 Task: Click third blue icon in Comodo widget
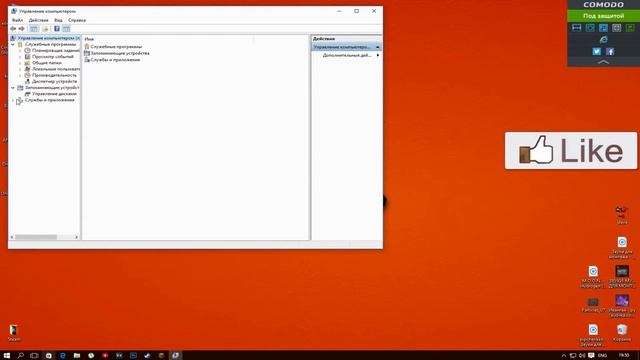(603, 28)
